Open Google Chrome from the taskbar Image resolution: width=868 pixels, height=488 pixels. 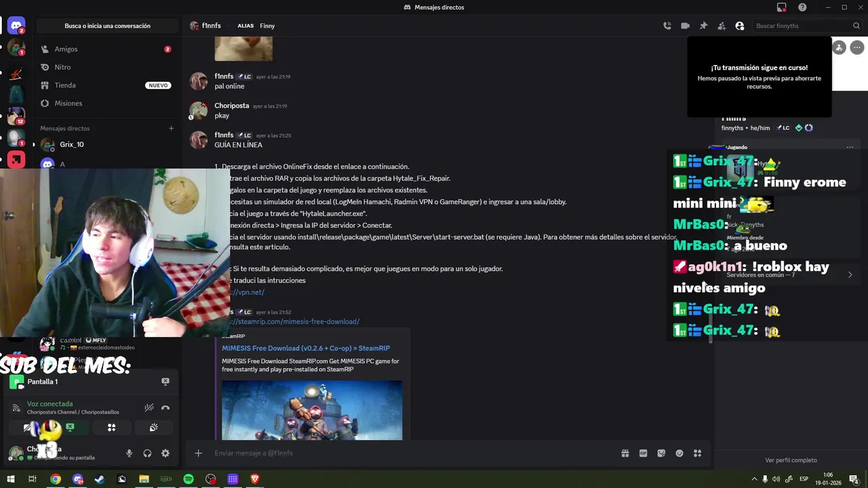56,479
